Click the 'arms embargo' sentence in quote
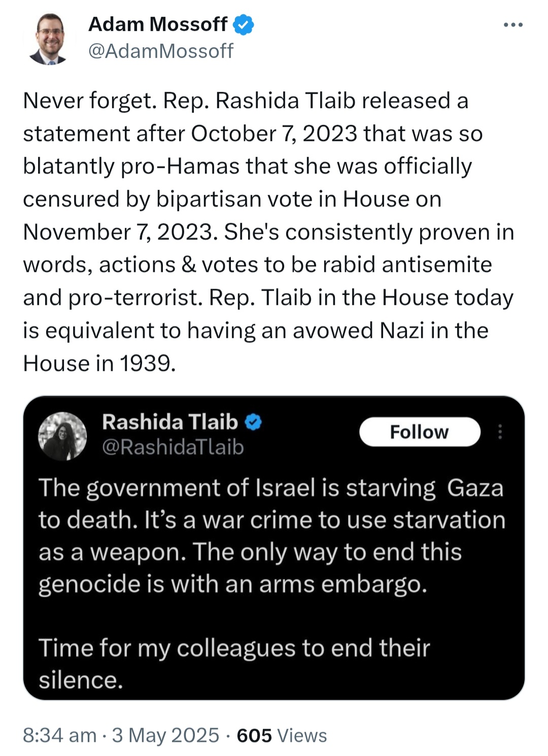The width and height of the screenshot is (548, 756). click(x=250, y=568)
